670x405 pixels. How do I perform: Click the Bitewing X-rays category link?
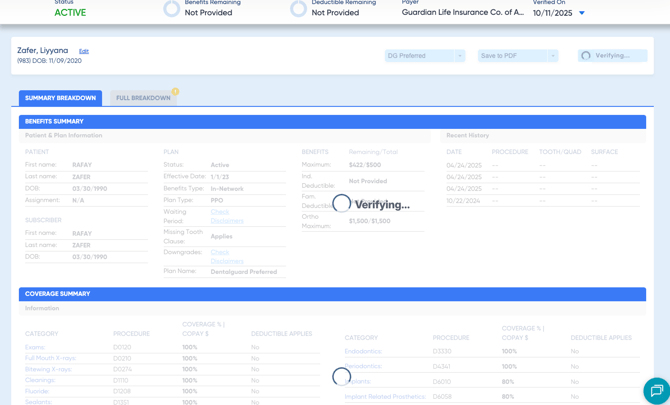[x=48, y=369]
